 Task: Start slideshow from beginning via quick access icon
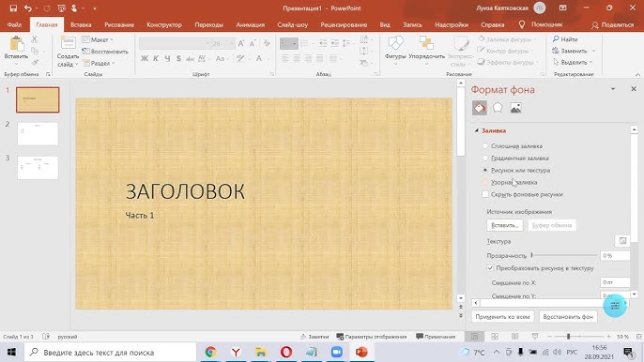[x=62, y=8]
